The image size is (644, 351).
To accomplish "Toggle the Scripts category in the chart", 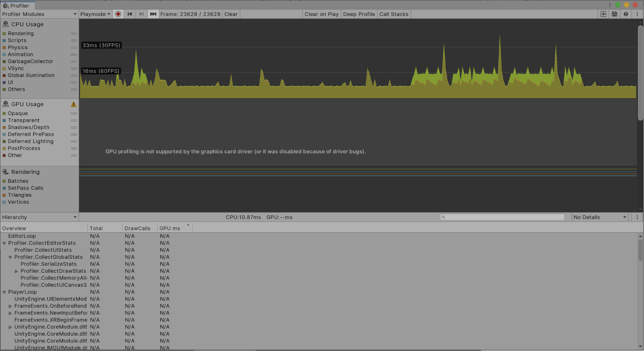I will click(x=4, y=41).
